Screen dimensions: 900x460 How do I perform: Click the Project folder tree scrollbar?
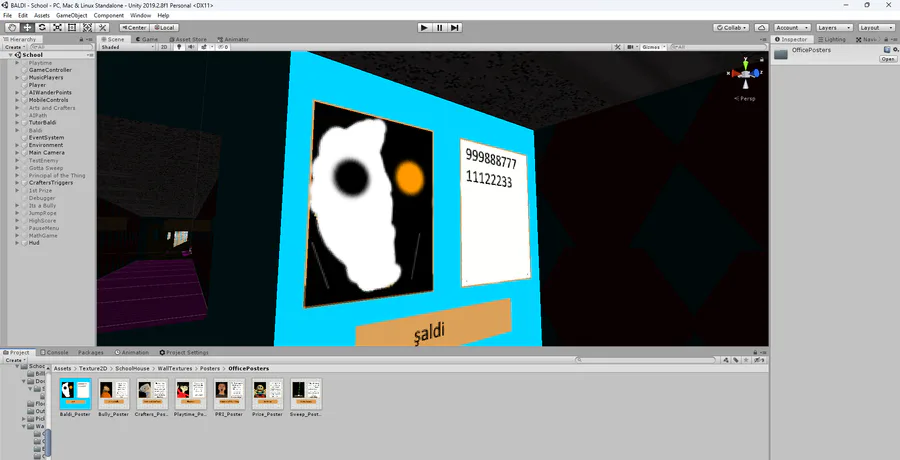point(48,443)
